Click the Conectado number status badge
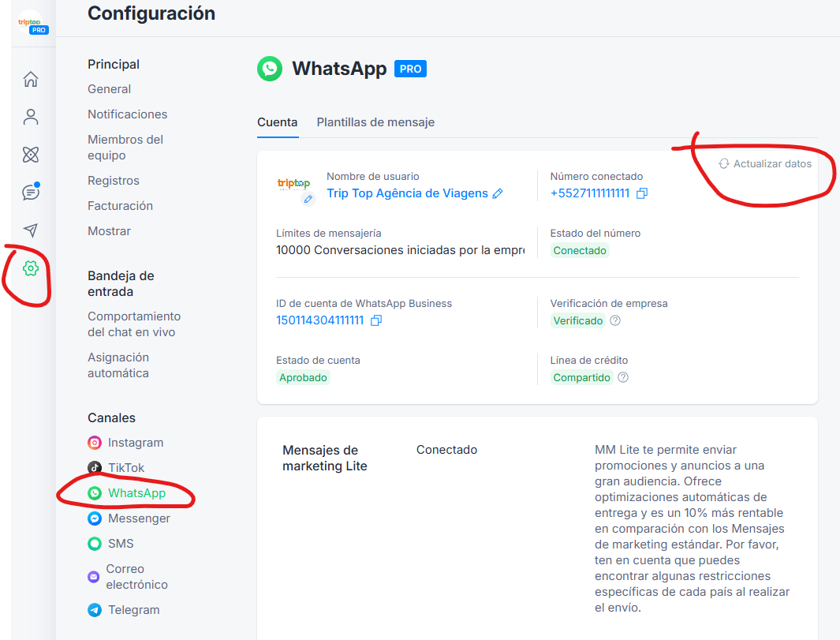The image size is (840, 640). pos(580,250)
